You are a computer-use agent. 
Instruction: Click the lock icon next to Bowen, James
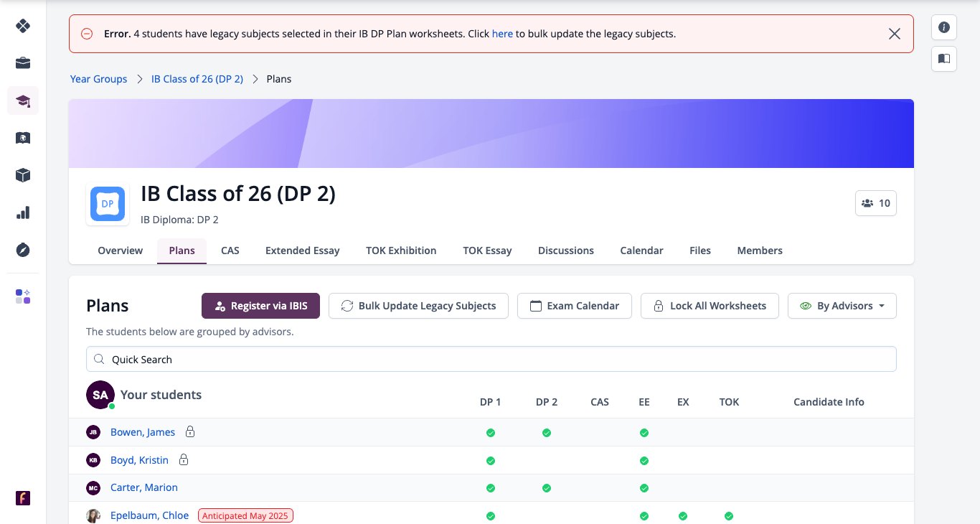tap(190, 432)
